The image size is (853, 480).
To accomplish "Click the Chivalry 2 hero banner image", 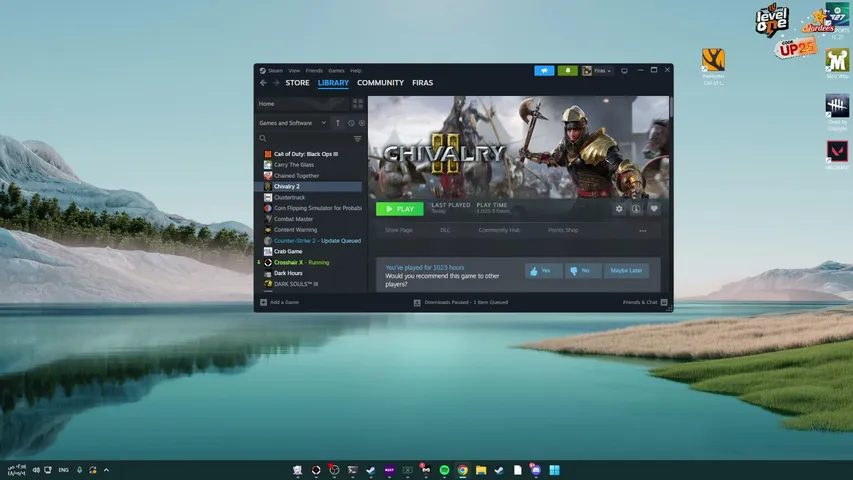I will [518, 147].
